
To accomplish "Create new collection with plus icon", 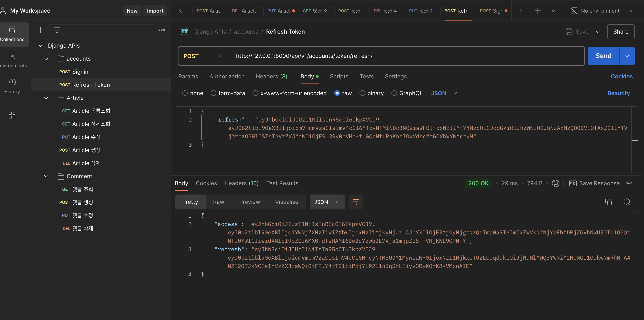I will (41, 30).
